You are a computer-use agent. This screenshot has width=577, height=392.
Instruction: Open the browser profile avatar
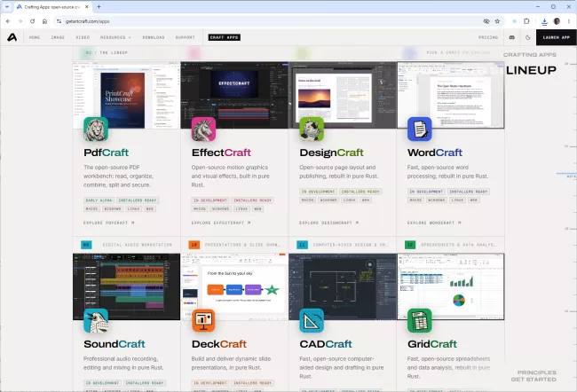pos(557,21)
